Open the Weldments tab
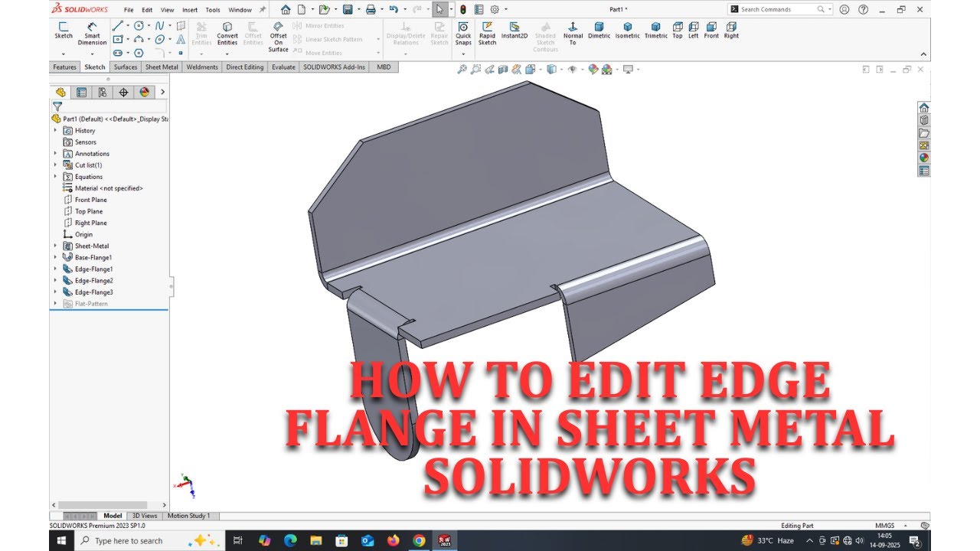Screen dimensions: 980x551 (x=202, y=67)
